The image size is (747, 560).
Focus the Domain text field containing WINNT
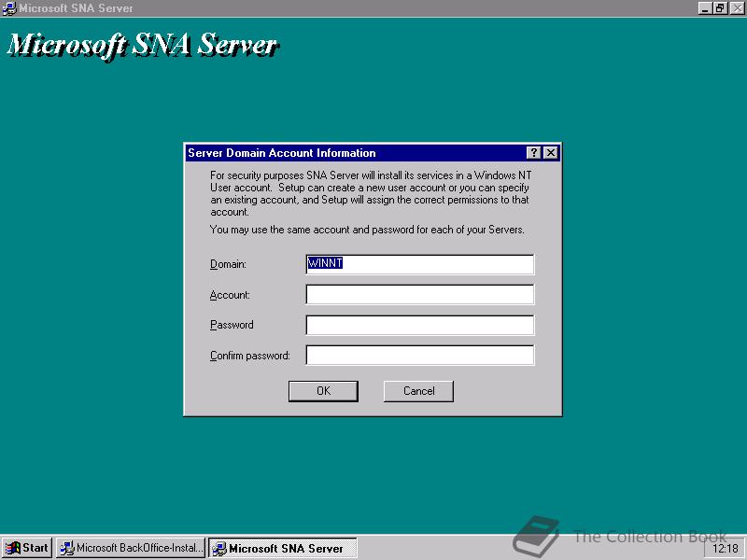click(x=419, y=264)
